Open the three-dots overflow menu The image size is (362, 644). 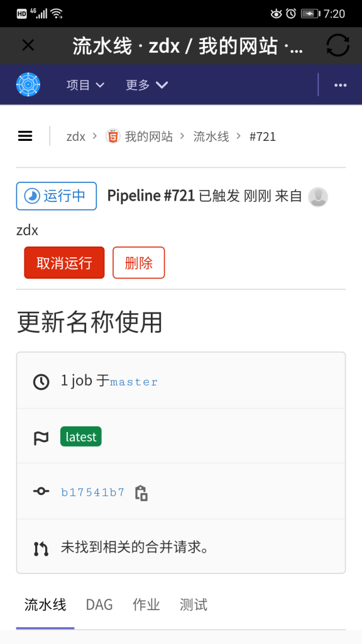(x=340, y=85)
